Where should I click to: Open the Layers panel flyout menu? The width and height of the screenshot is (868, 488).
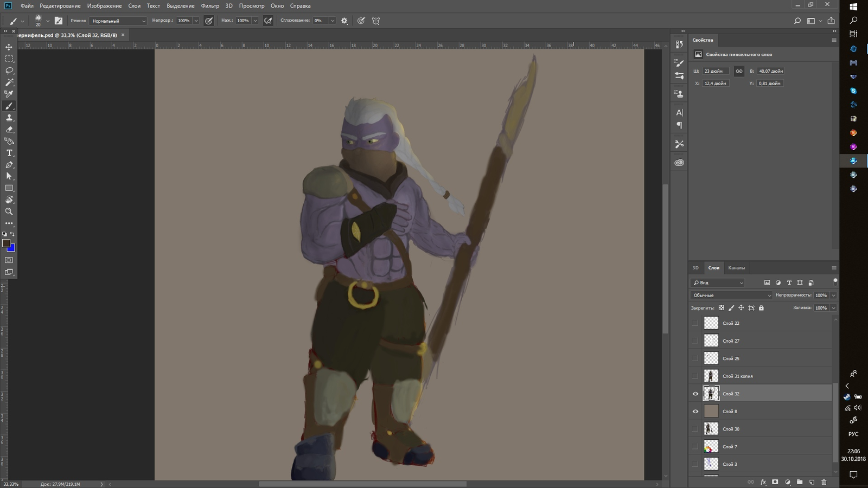[x=834, y=268]
